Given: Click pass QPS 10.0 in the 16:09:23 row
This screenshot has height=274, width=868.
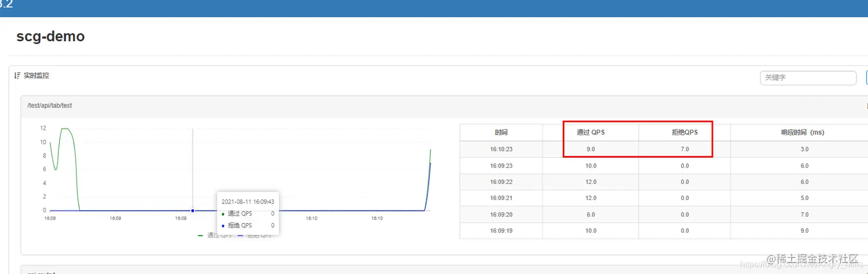Looking at the screenshot, I should coord(591,166).
